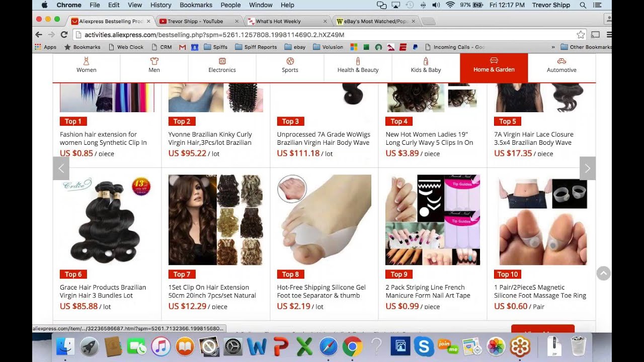The image size is (644, 362).
Task: Open the Other Bookmarks folder
Action: (586, 47)
